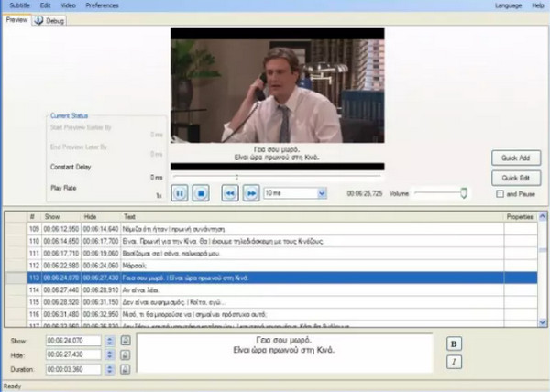Adjust the Hide time spinner arrows
550x392 pixels.
(x=110, y=354)
